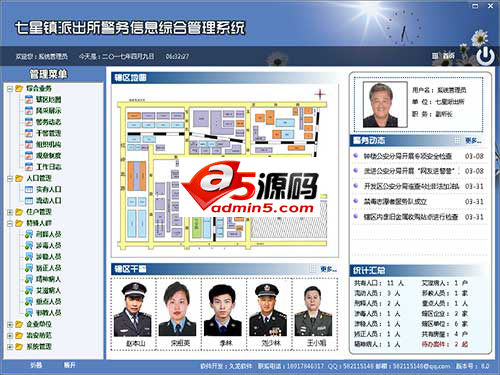Screen dimensions: 500x375
Task: Open news item starting with 辖区内废旧金属
Action: click(x=411, y=217)
